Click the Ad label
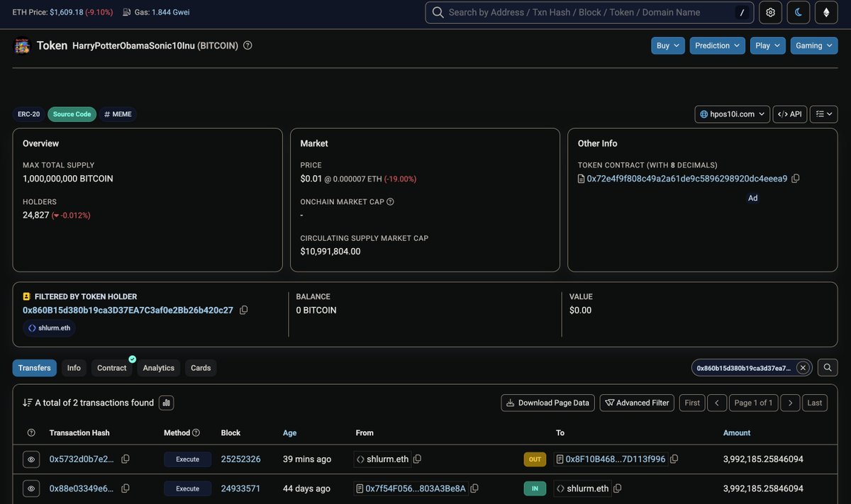 point(753,198)
